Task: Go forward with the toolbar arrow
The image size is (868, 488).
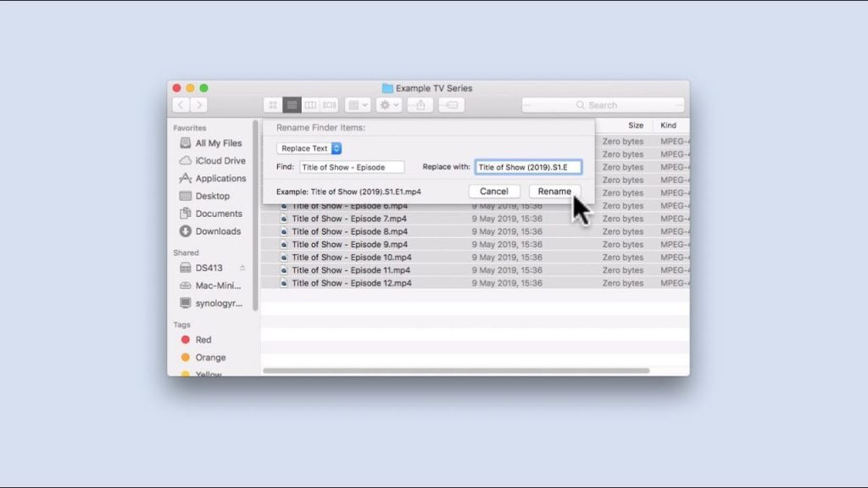Action: coord(198,104)
